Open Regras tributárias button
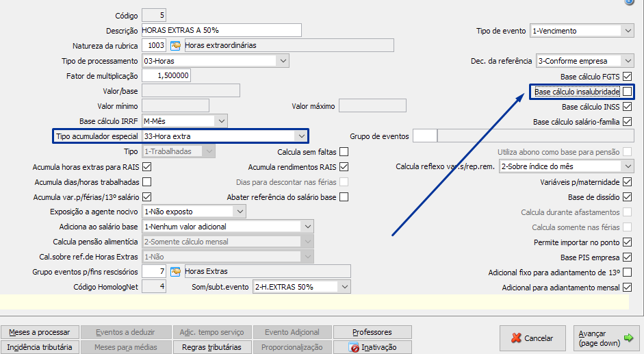 tap(211, 347)
